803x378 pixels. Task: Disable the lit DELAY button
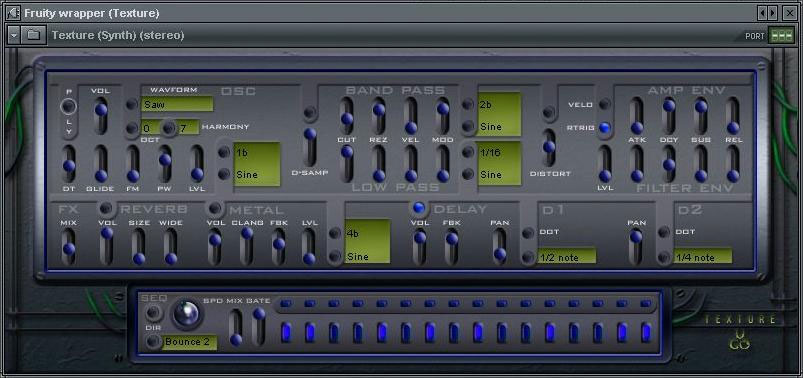tap(419, 207)
